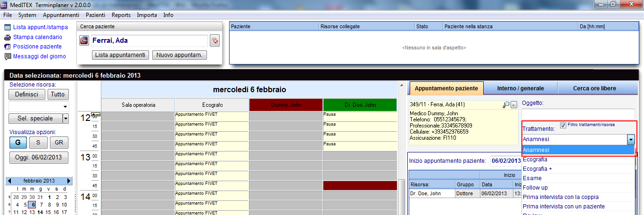This screenshot has height=215, width=644.
Task: Open the System menu
Action: point(27,15)
